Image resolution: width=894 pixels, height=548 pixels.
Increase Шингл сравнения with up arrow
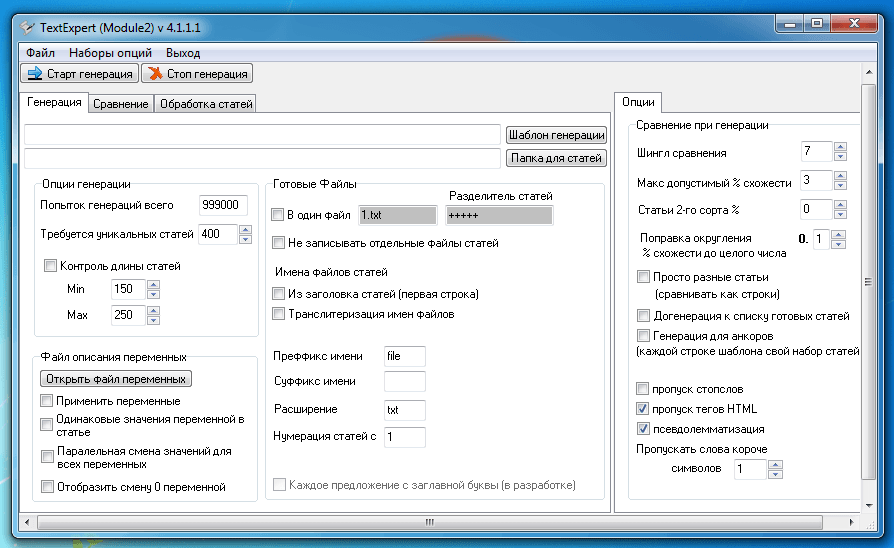coord(840,147)
